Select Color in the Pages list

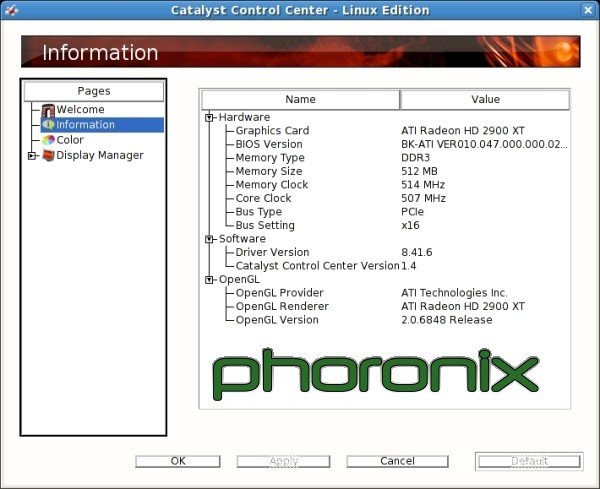pyautogui.click(x=70, y=140)
